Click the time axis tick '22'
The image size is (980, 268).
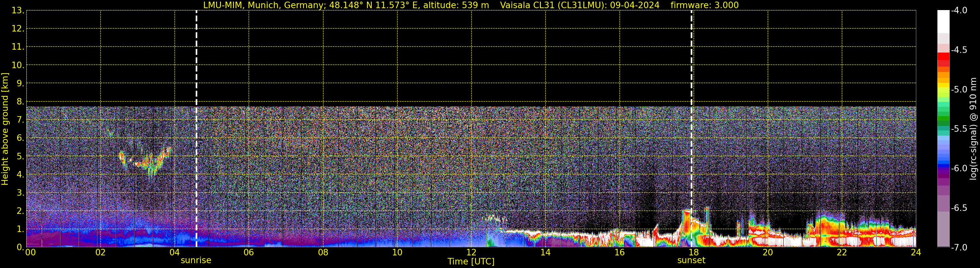click(842, 252)
